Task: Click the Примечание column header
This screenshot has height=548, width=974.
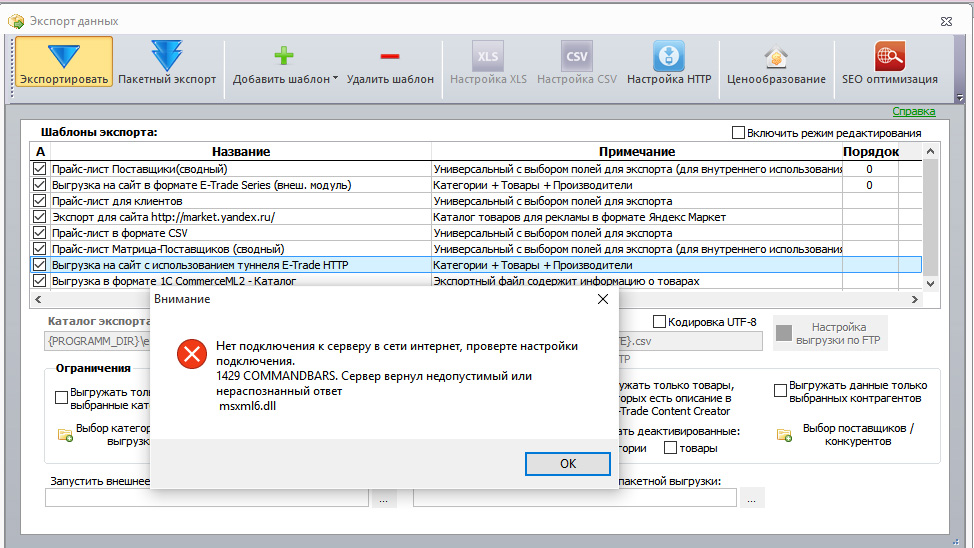Action: tap(637, 152)
